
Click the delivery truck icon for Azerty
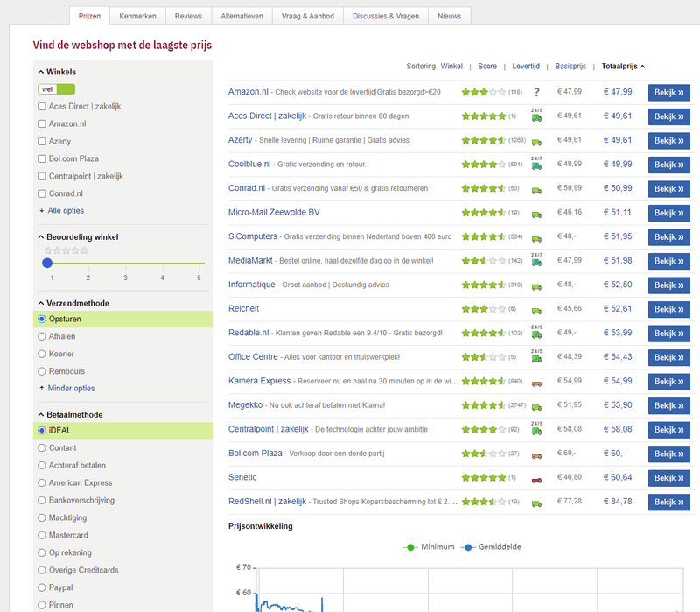point(536,143)
